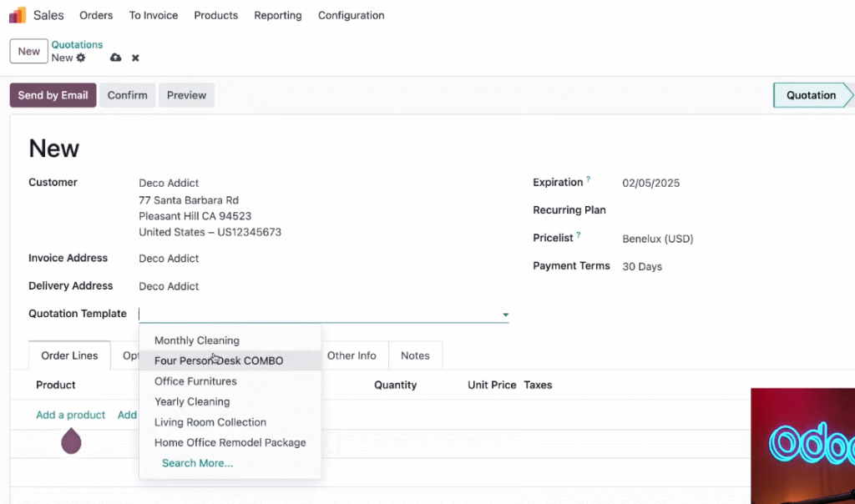Click the Pricelist field Benelux (USD)

(658, 239)
